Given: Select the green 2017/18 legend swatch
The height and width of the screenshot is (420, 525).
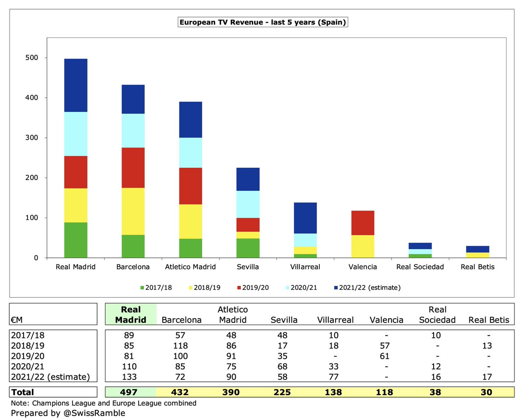Looking at the screenshot, I should point(141,287).
